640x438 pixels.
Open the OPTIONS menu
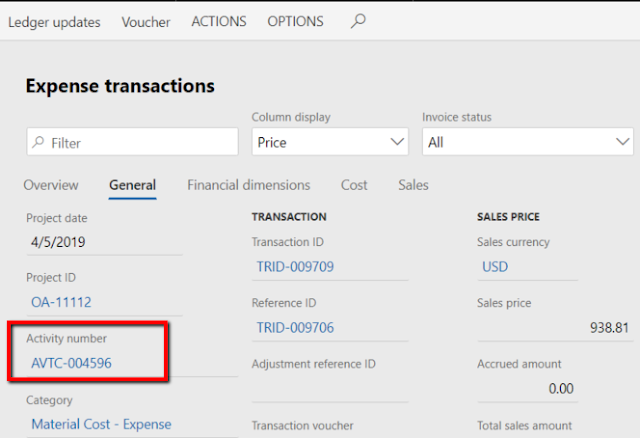[295, 22]
